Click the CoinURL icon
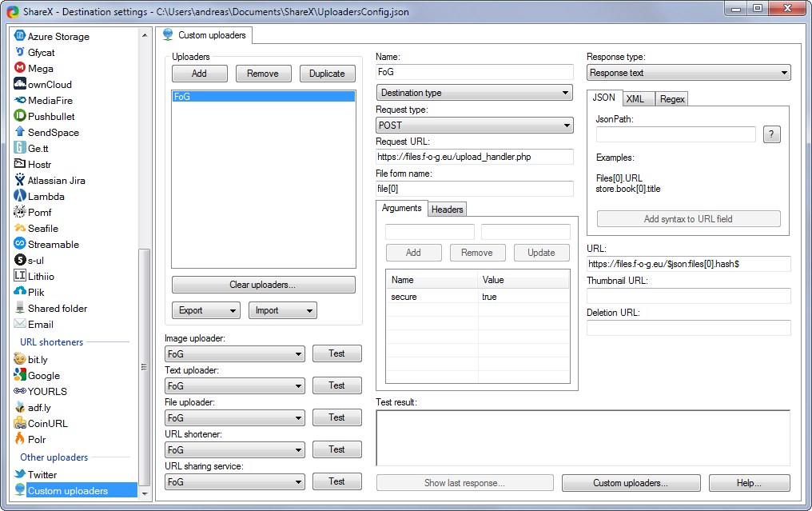The width and height of the screenshot is (812, 511). (20, 423)
